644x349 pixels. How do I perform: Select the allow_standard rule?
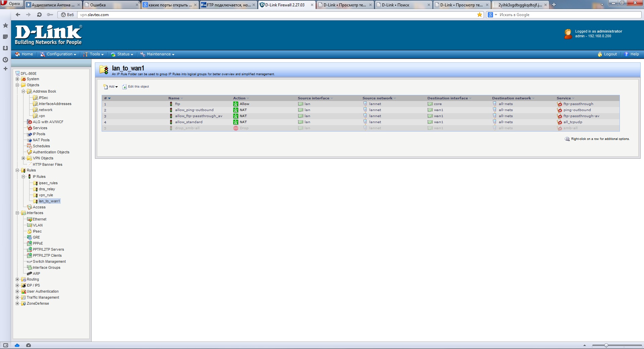[x=189, y=122]
